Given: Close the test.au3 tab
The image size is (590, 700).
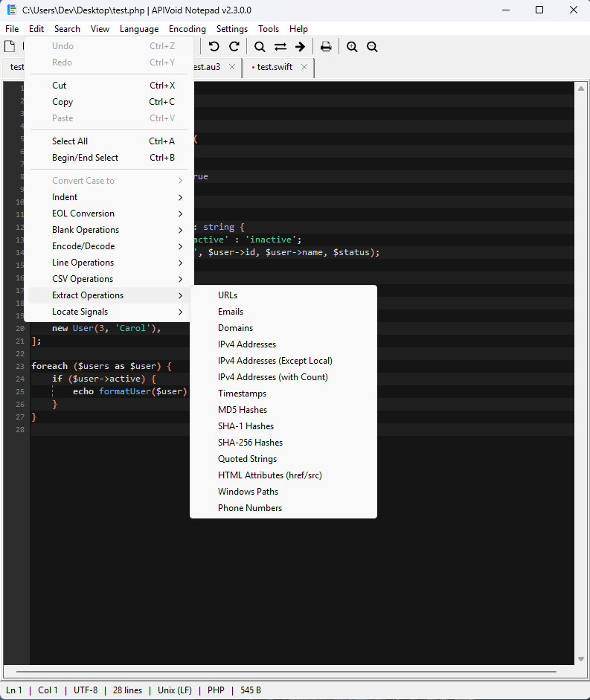Looking at the screenshot, I should point(232,66).
